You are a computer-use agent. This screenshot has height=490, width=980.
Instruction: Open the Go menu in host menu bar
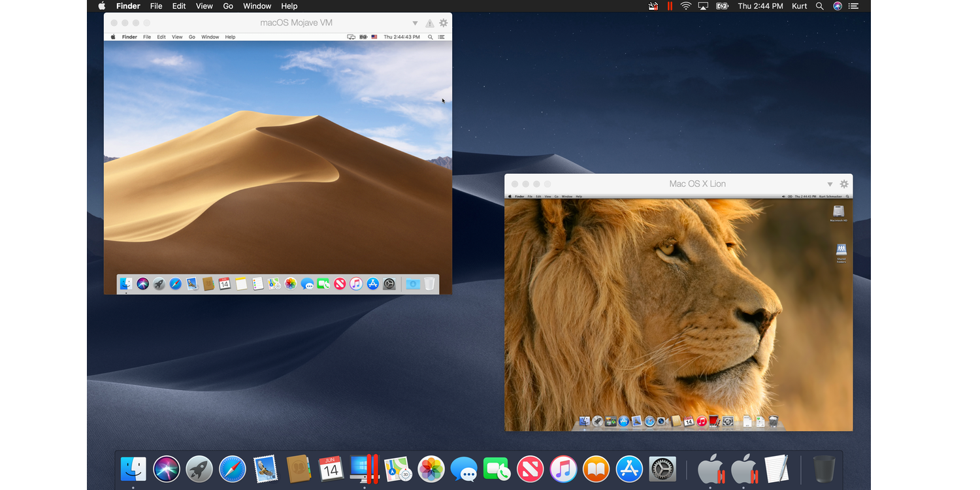[228, 6]
